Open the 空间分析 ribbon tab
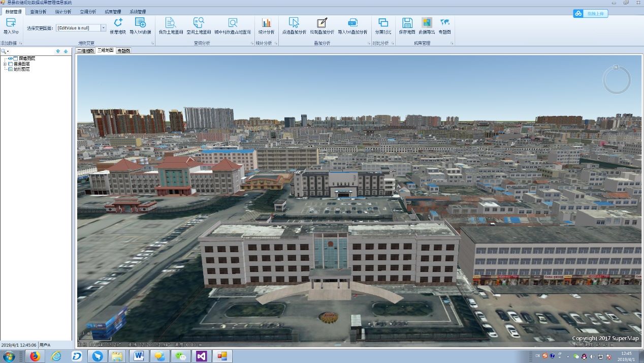The image size is (644, 363). 88,11
